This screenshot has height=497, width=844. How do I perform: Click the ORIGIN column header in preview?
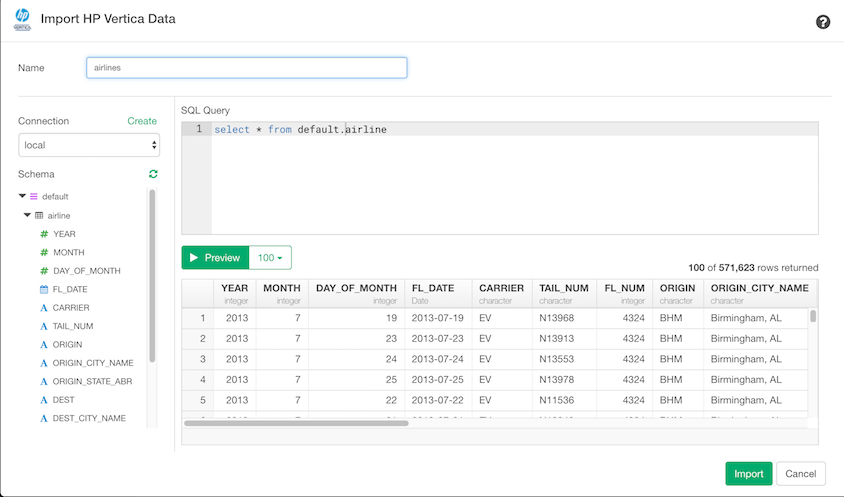678,293
